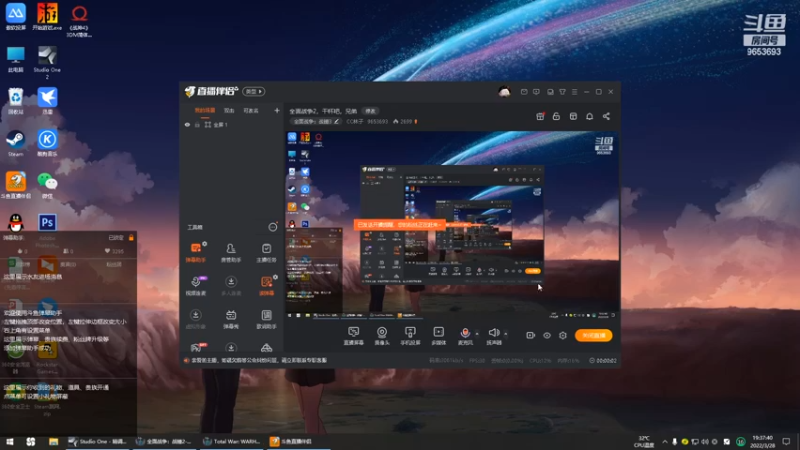Open the feedback chat icon in title bar
Image resolution: width=800 pixels, height=450 pixels.
click(x=536, y=92)
